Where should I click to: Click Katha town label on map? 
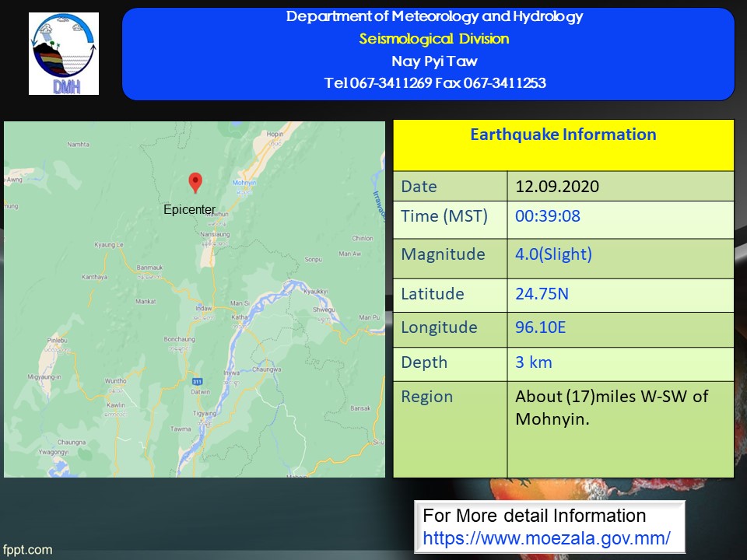pyautogui.click(x=240, y=317)
